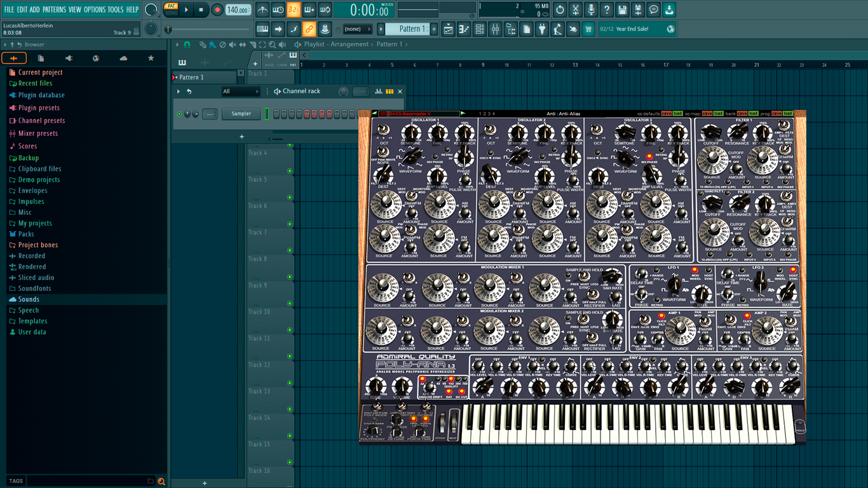
Task: Click the content library download icon
Action: pos(669,10)
